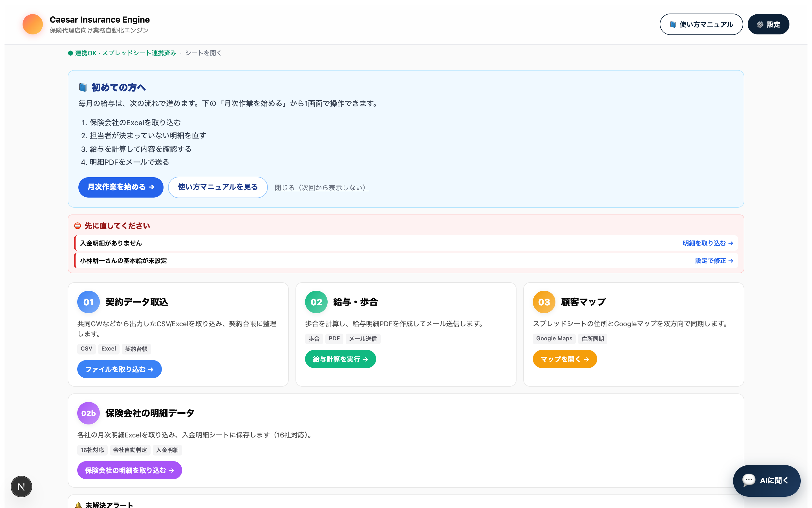Follow the 明細を取り込む link

[708, 243]
